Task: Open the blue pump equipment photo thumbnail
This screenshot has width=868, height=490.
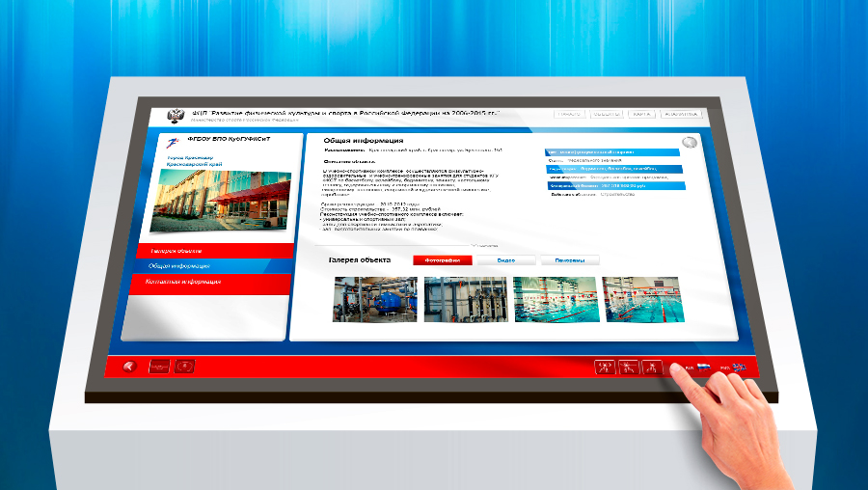Action: [375, 300]
